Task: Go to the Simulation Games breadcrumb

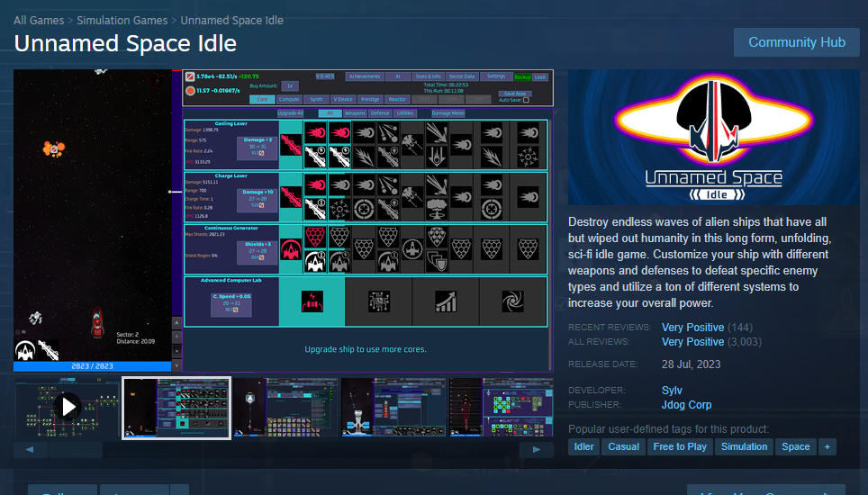Action: [122, 21]
